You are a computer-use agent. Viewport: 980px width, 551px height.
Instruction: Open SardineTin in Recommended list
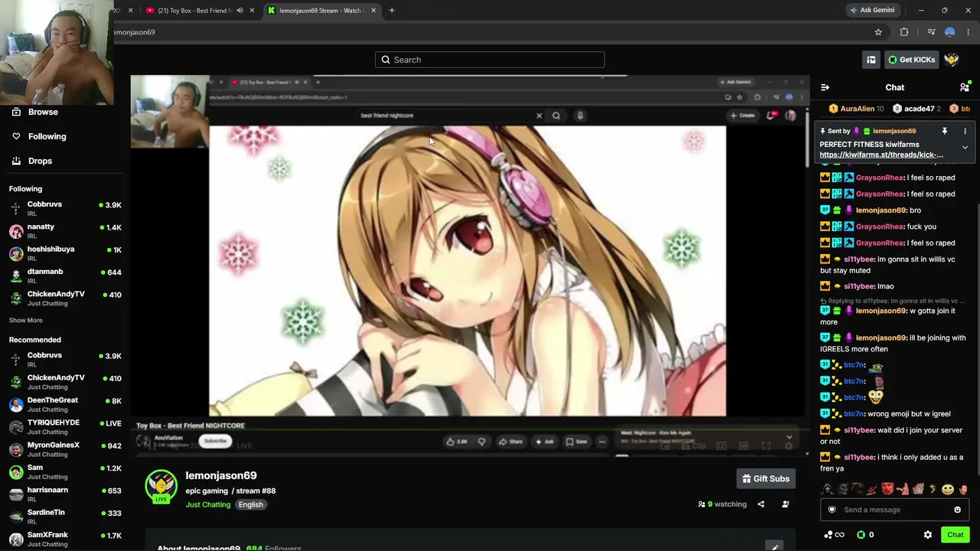[65, 517]
